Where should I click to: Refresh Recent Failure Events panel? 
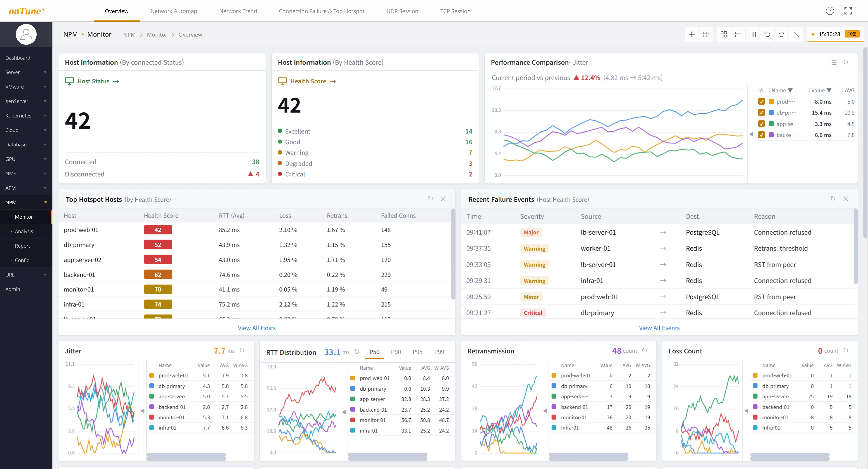click(x=833, y=199)
